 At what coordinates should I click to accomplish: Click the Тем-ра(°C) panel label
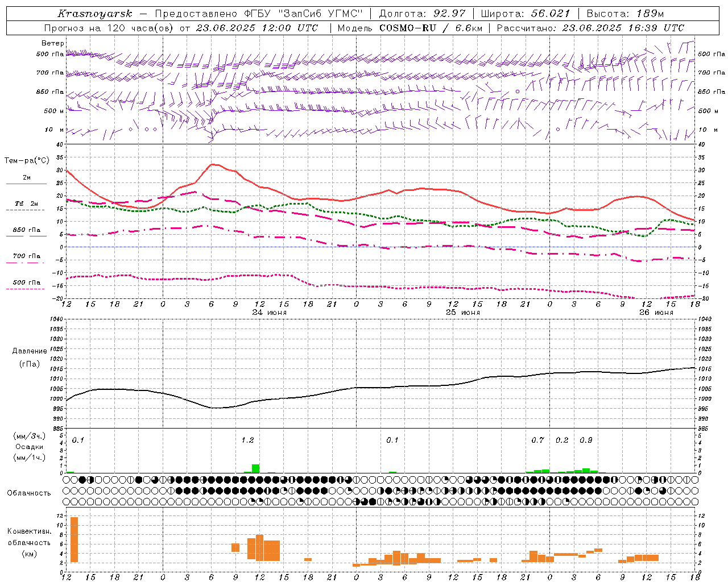27,161
